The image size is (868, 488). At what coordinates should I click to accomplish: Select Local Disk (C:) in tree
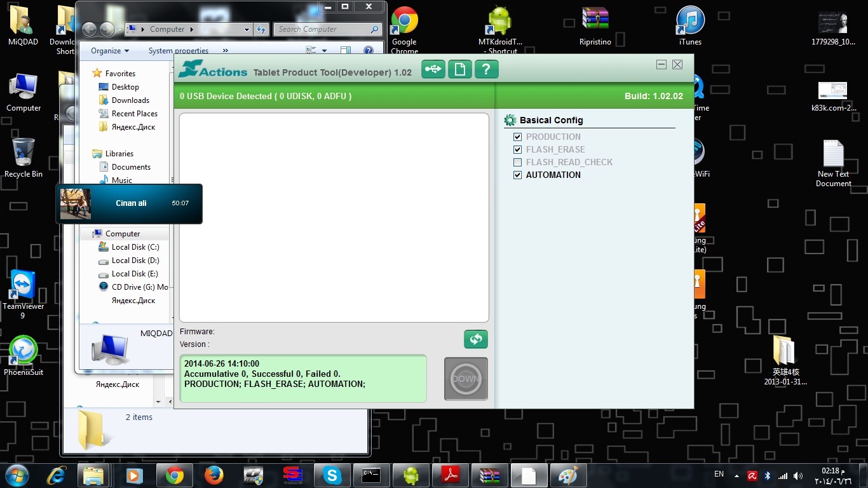[x=129, y=247]
